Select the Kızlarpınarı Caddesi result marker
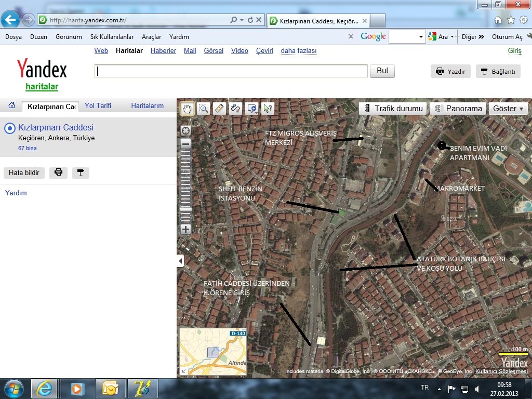The image size is (532, 399). pyautogui.click(x=10, y=128)
